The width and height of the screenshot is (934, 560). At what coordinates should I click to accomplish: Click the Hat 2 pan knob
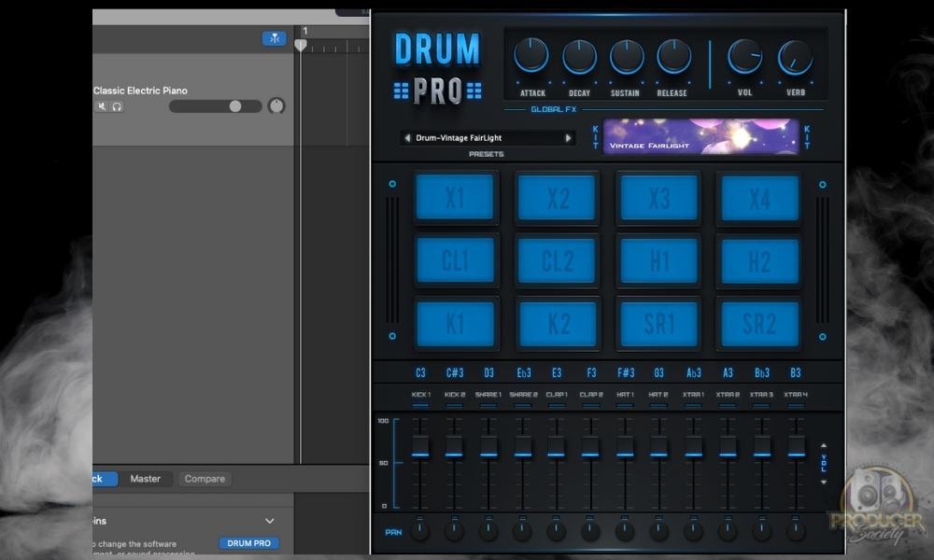658,530
